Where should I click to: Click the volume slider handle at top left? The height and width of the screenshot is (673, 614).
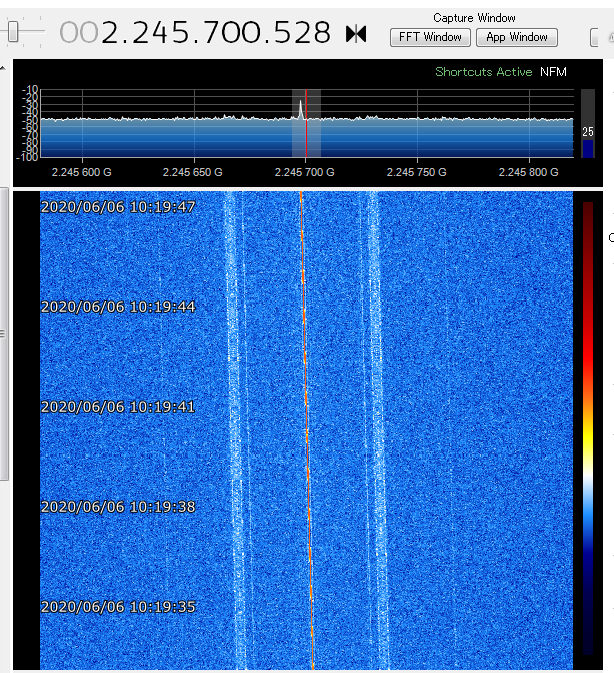pos(13,32)
